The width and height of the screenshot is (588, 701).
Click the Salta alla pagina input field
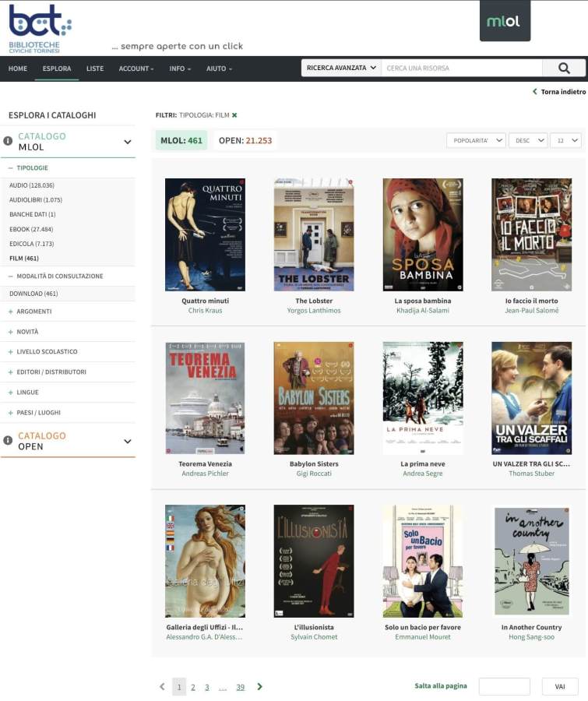point(504,686)
